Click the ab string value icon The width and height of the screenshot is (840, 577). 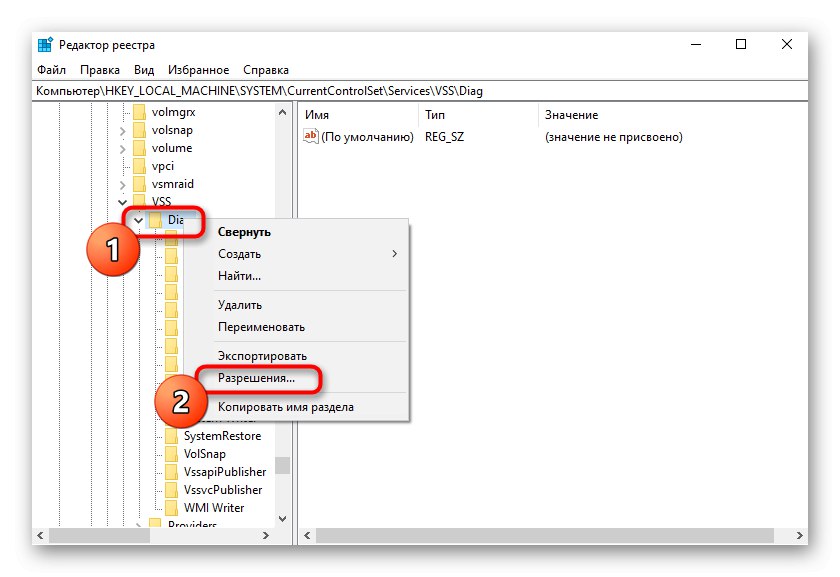coord(311,136)
